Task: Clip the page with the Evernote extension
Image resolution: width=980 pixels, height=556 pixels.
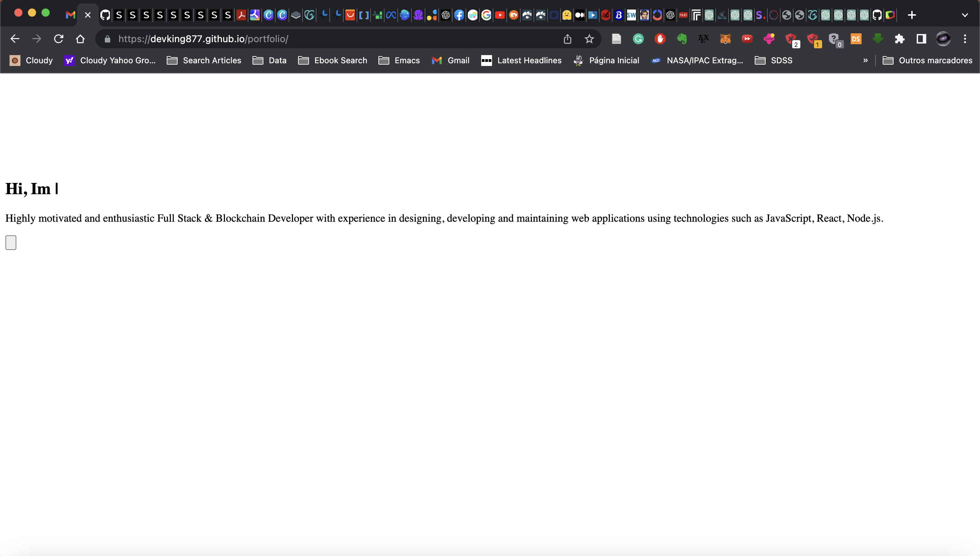Action: [x=682, y=38]
